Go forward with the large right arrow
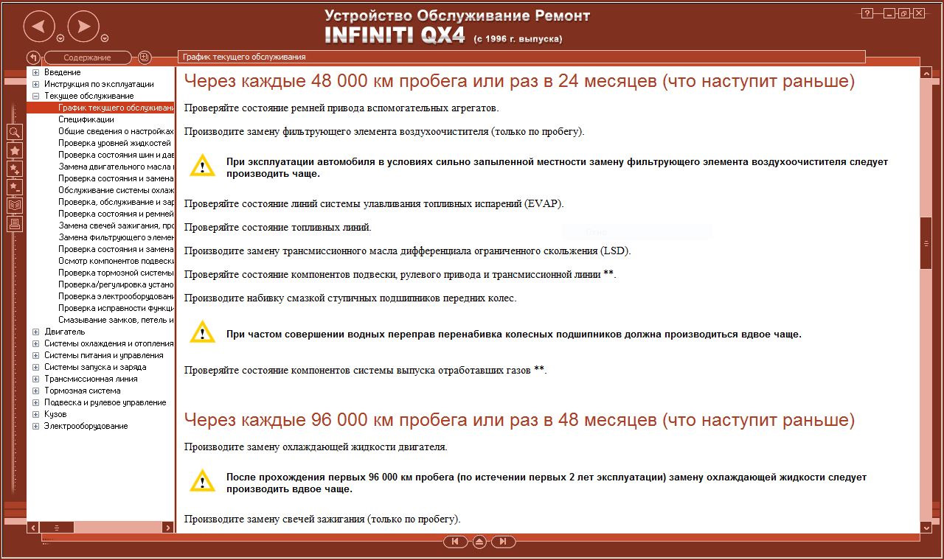 pyautogui.click(x=83, y=27)
